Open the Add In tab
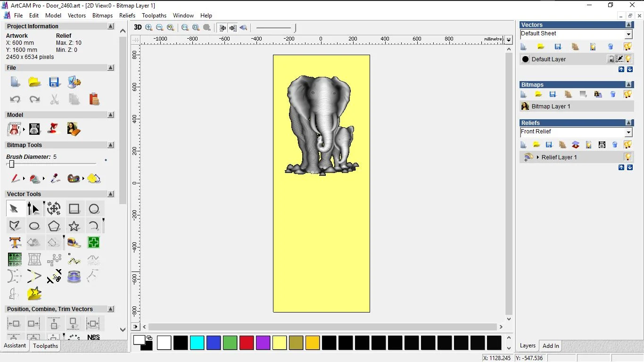644x362 pixels. coord(551,346)
